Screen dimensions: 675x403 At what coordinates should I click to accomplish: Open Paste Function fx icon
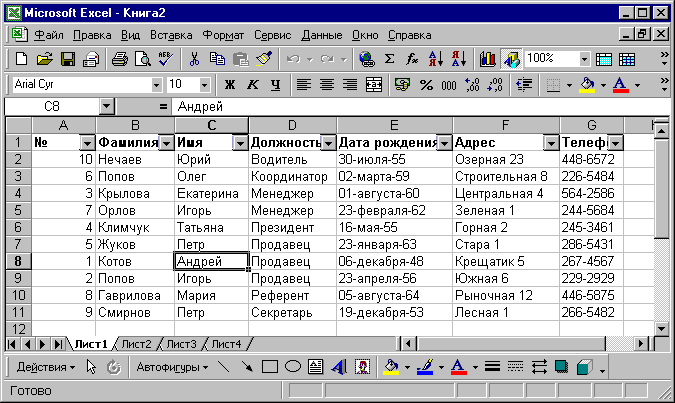(412, 59)
